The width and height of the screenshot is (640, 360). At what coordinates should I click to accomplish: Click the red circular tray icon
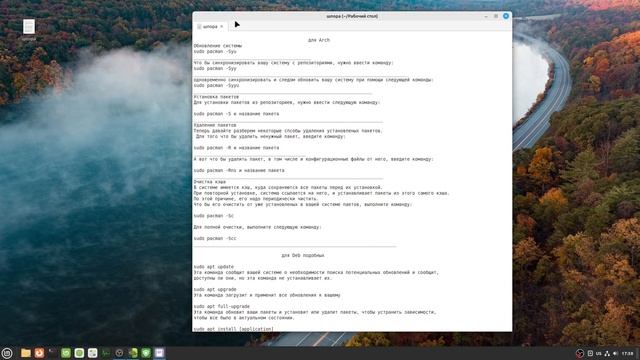point(580,353)
